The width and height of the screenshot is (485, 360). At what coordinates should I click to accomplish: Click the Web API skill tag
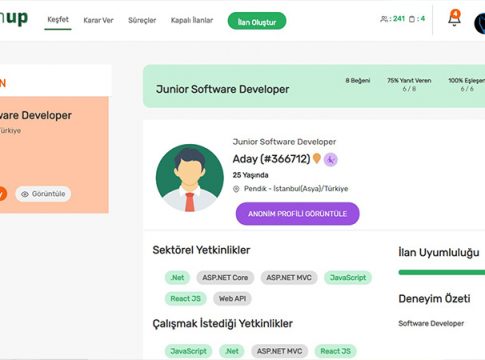click(x=232, y=299)
